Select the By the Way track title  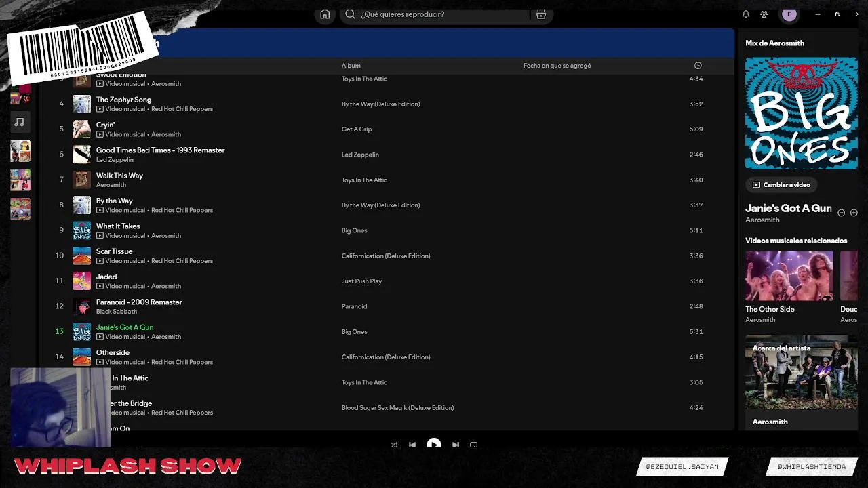click(x=114, y=201)
